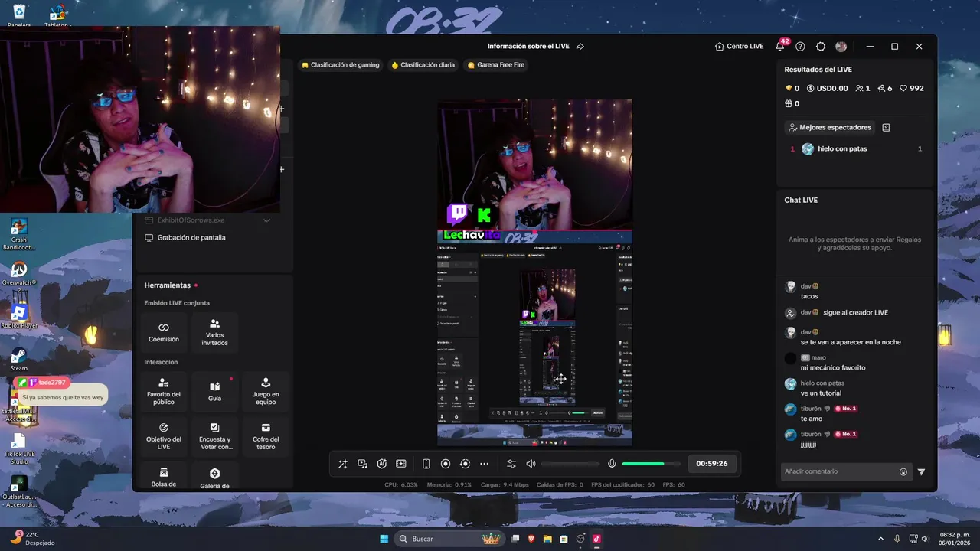This screenshot has width=980, height=551.
Task: Open Brave browser from taskbar
Action: tap(532, 539)
